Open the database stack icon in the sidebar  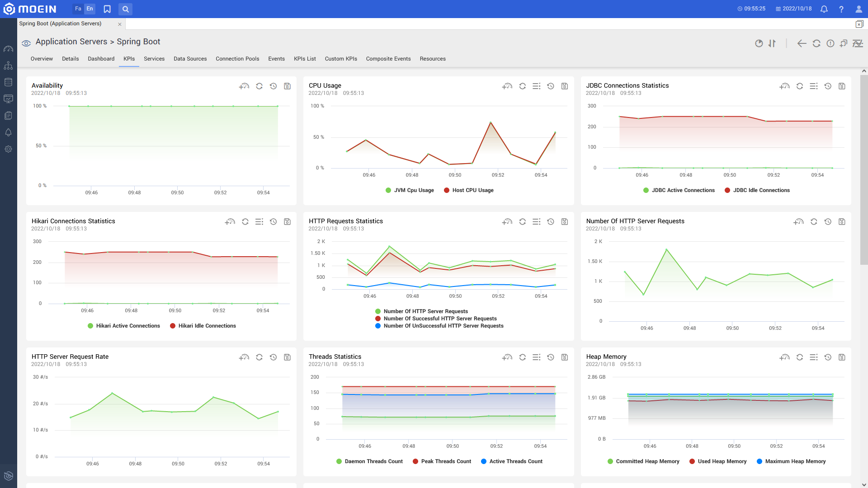click(8, 82)
